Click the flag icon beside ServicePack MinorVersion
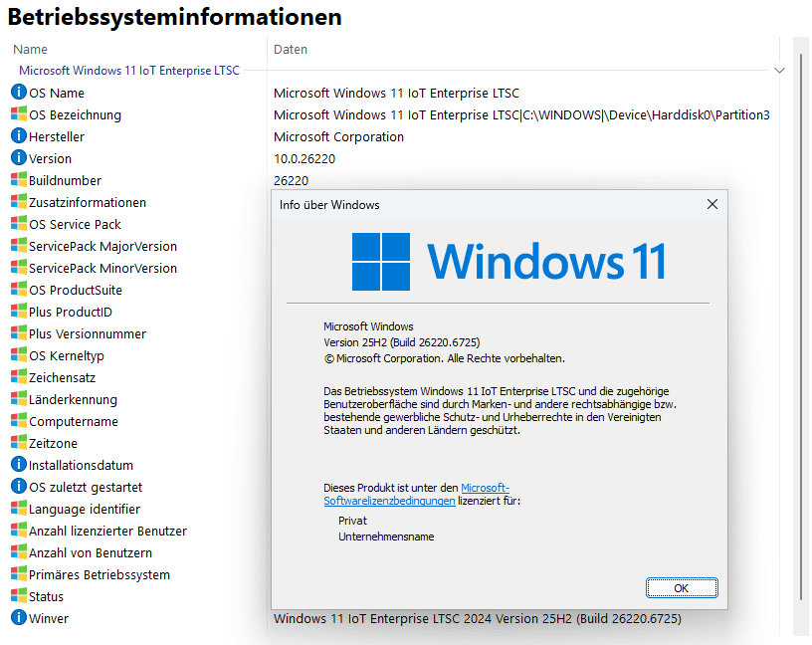812x645 pixels. 19,268
